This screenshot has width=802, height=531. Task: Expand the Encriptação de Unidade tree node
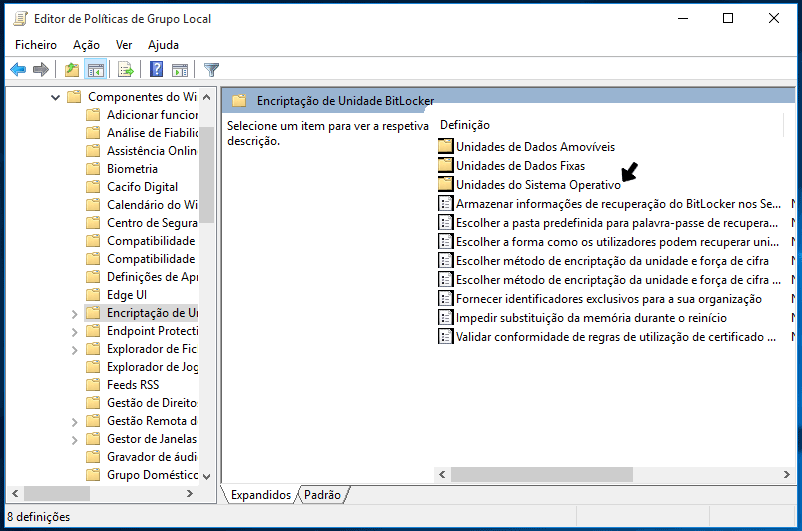coord(75,314)
